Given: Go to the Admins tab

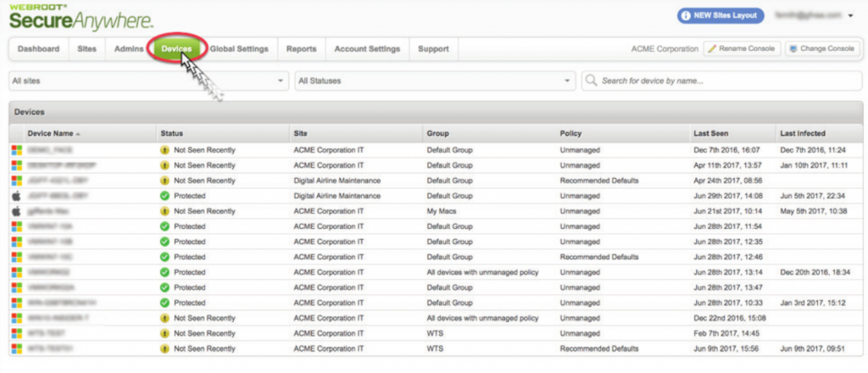Looking at the screenshot, I should [x=129, y=48].
